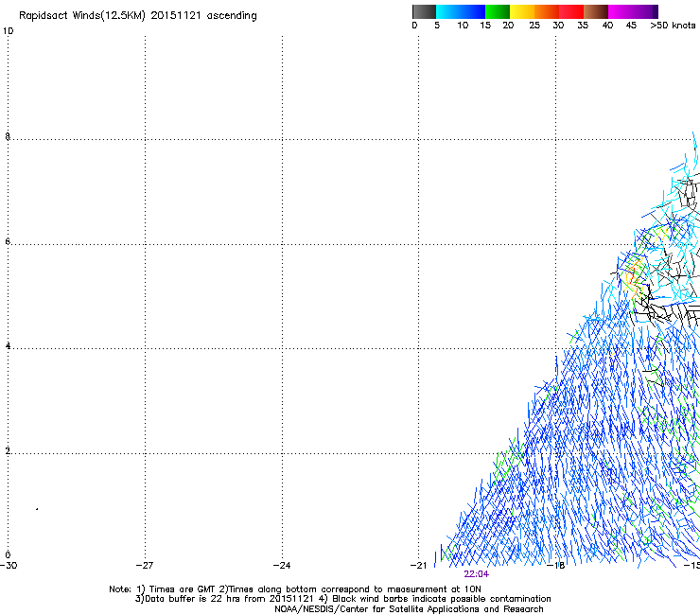The height and width of the screenshot is (615, 700).
Task: Click the green 15-20 knots legend segment
Action: (x=498, y=11)
